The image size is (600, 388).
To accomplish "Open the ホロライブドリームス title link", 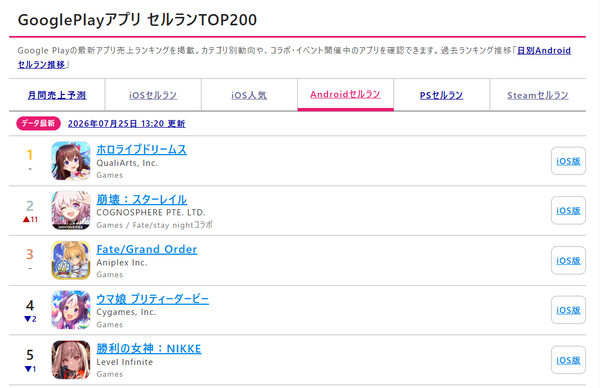I will coord(142,149).
